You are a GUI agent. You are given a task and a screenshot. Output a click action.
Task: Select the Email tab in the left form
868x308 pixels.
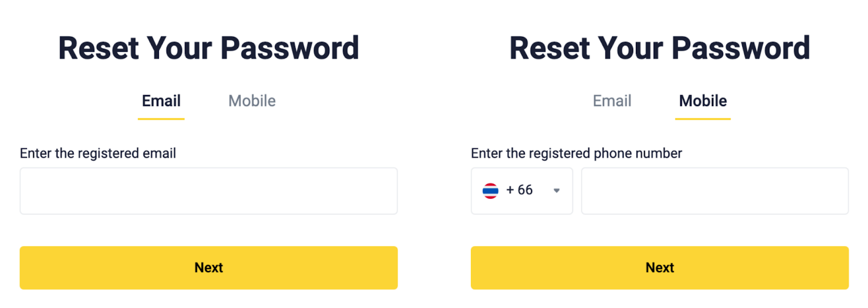[x=161, y=101]
